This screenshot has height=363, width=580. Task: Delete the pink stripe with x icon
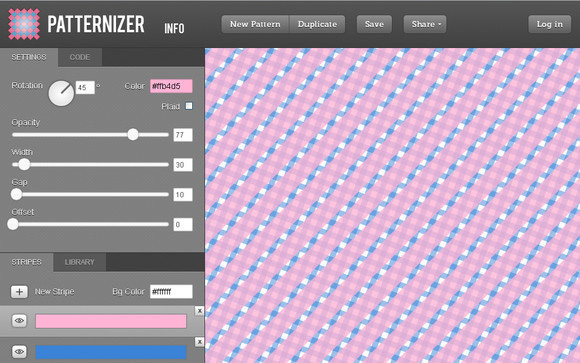point(199,311)
